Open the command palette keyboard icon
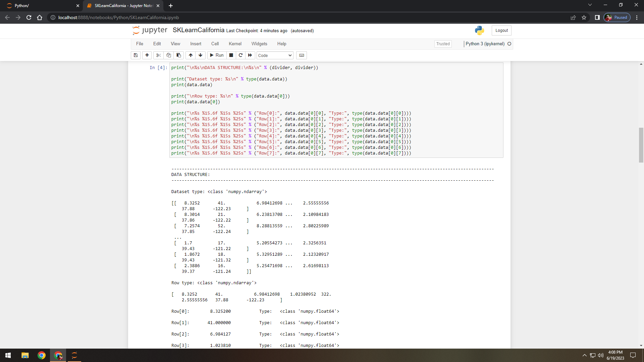Viewport: 644px width, 362px height. point(302,55)
